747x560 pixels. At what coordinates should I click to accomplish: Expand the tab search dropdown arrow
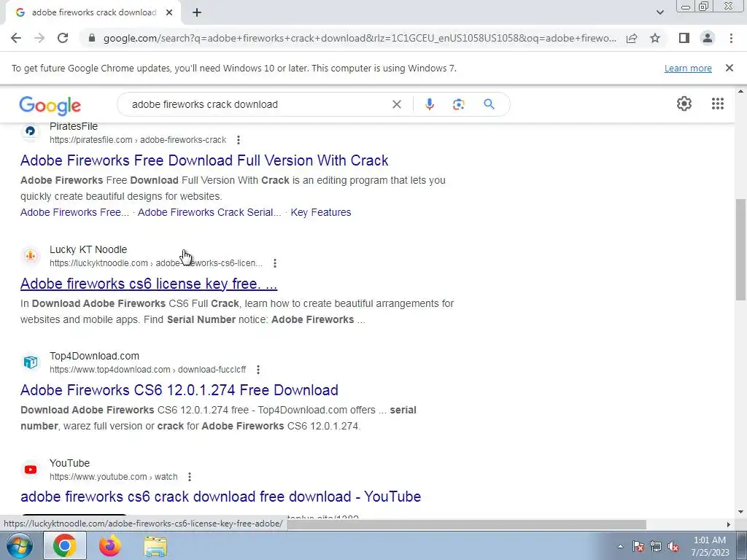(659, 12)
